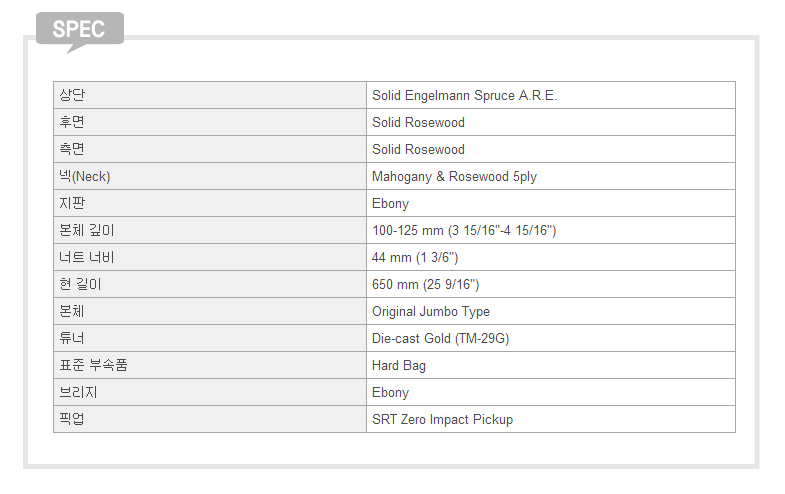
Task: Click the 지판 row label
Action: [73, 203]
